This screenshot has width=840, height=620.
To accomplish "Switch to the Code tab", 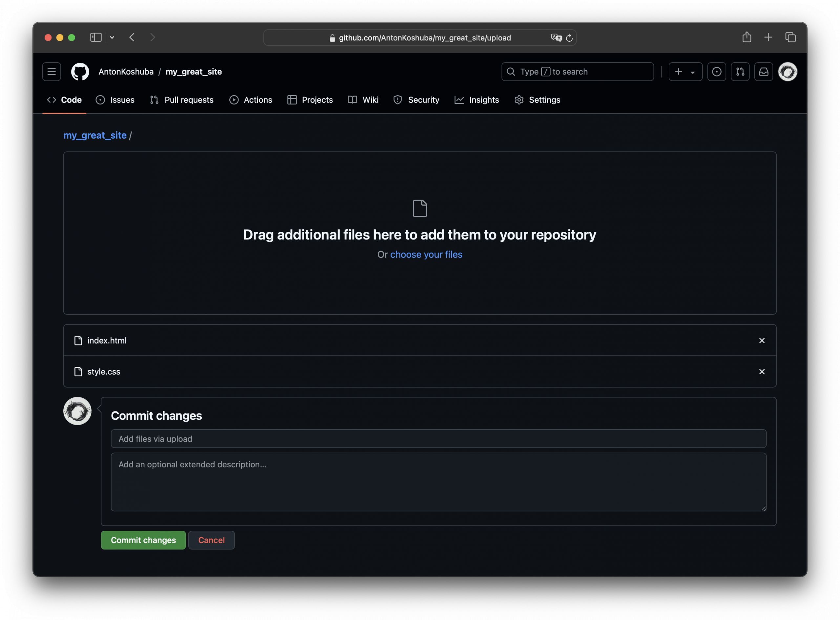I will (65, 100).
